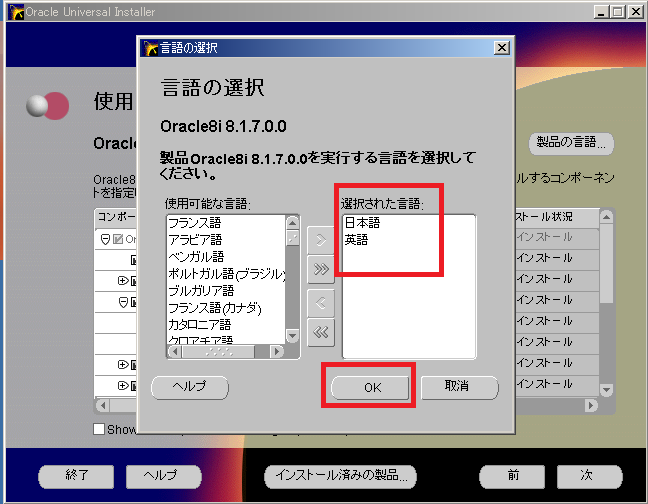Click the available languages horizontal scrollbar thumb
Viewport: 648px width, 504px height.
click(x=219, y=352)
